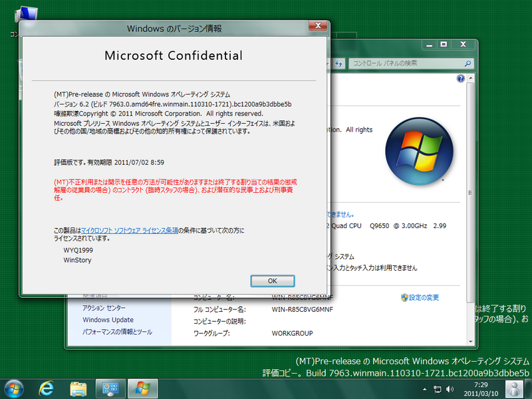Open アクション センター in the sidebar

[x=104, y=308]
